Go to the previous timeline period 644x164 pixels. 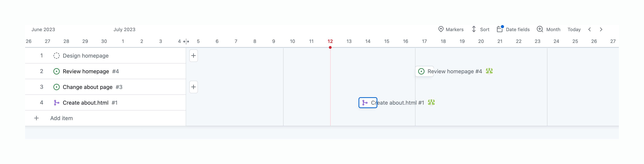point(589,29)
